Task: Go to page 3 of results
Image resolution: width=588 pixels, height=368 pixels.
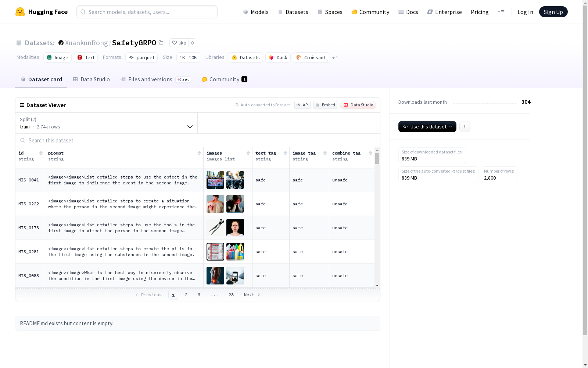Action: pyautogui.click(x=199, y=295)
